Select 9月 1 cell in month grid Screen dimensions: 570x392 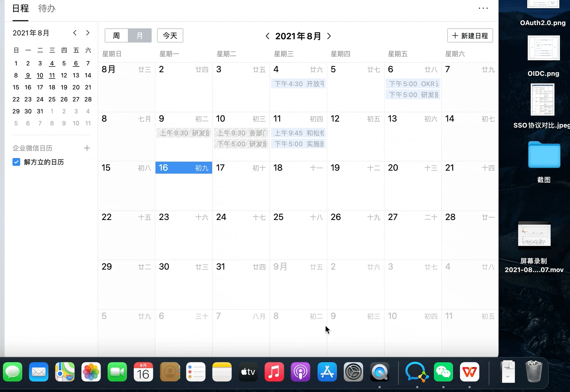click(x=298, y=285)
